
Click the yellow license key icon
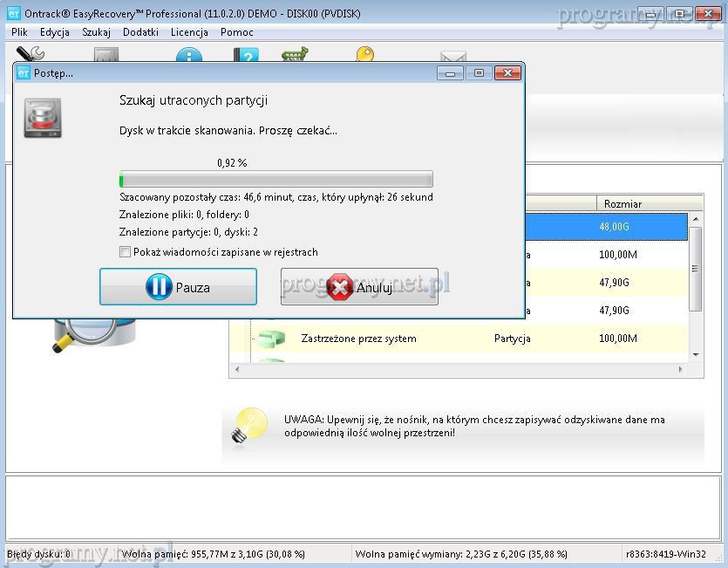(x=364, y=54)
